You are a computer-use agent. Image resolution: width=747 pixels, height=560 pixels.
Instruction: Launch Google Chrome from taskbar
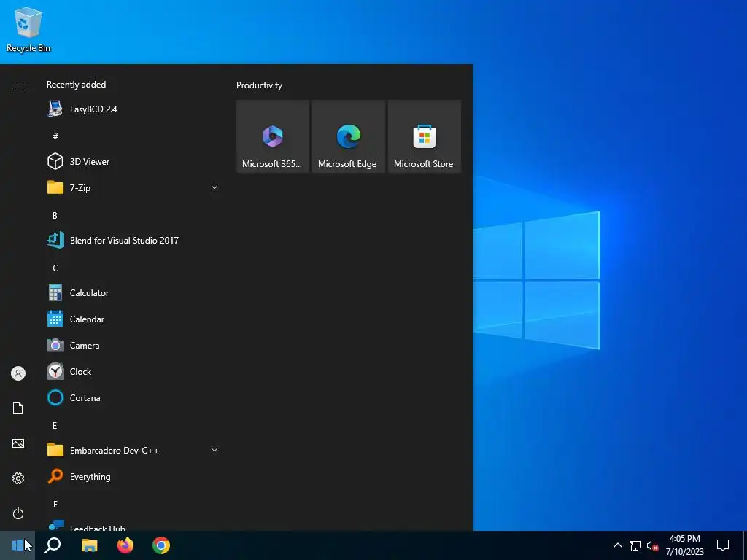coord(161,545)
